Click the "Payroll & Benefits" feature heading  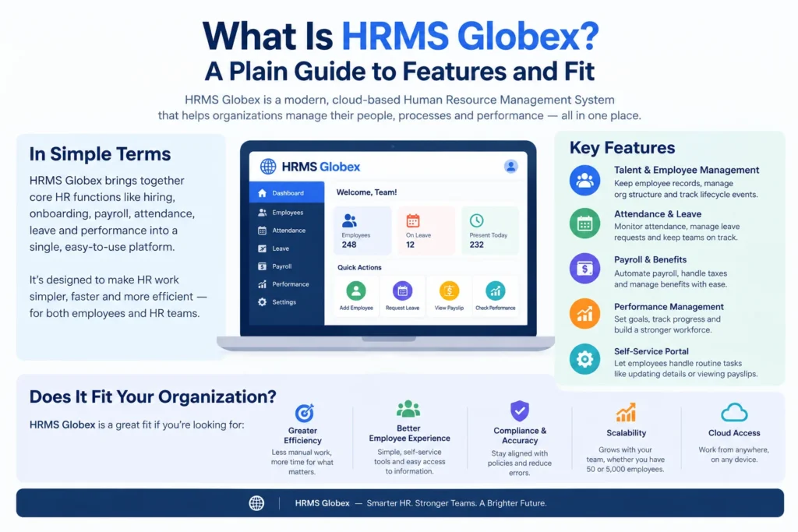651,259
